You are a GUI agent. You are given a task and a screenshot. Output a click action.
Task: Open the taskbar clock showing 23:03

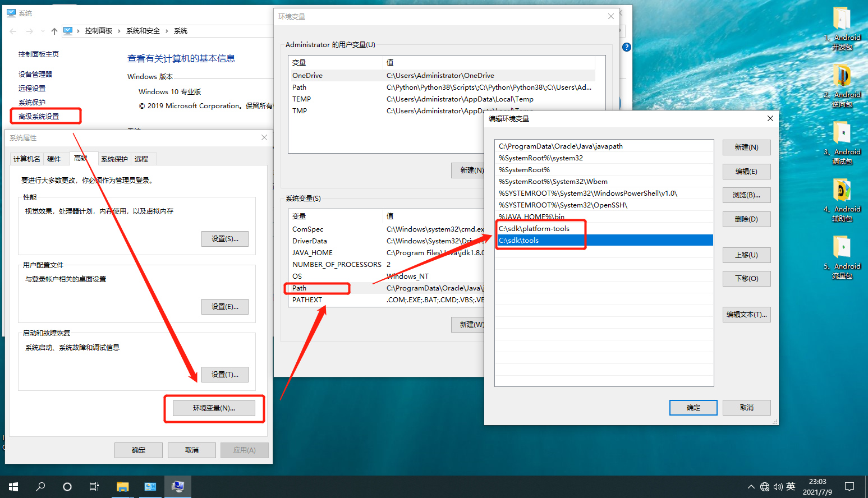[818, 487]
